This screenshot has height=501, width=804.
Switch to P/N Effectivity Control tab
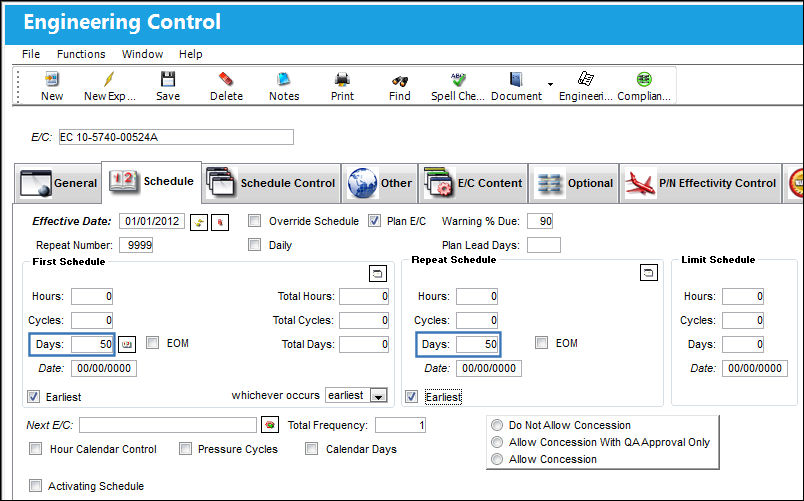[x=700, y=183]
